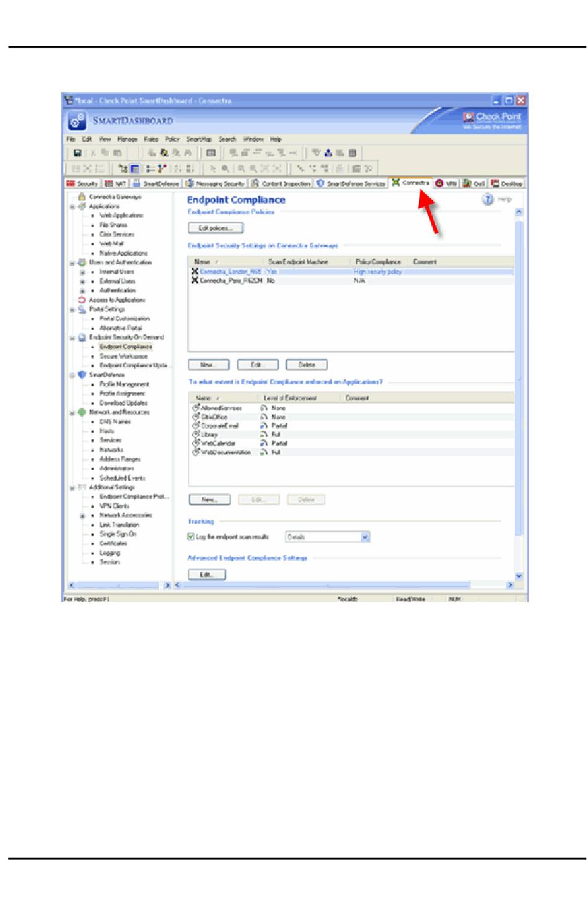Expand the Network Accessories node
Screen dimensions: 588x905
tap(82, 515)
